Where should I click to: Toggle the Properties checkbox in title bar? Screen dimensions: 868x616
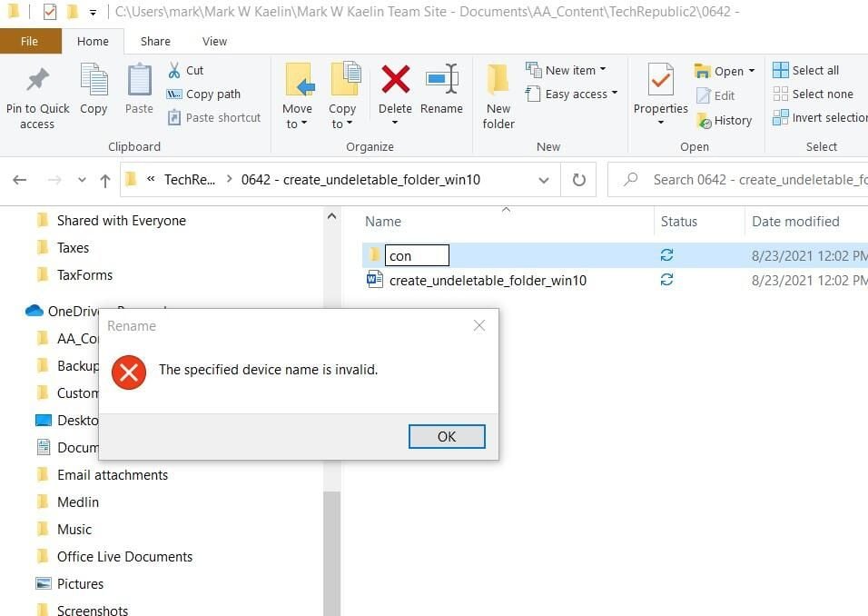pyautogui.click(x=50, y=11)
